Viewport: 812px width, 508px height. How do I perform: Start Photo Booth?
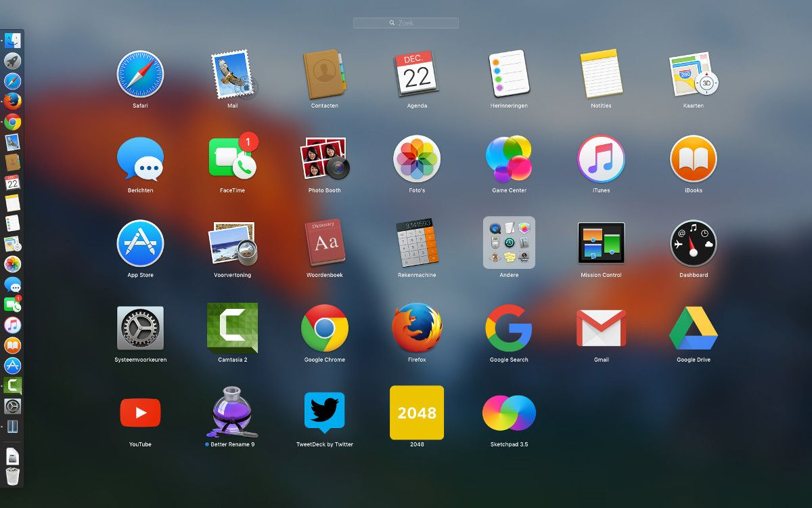pos(325,159)
